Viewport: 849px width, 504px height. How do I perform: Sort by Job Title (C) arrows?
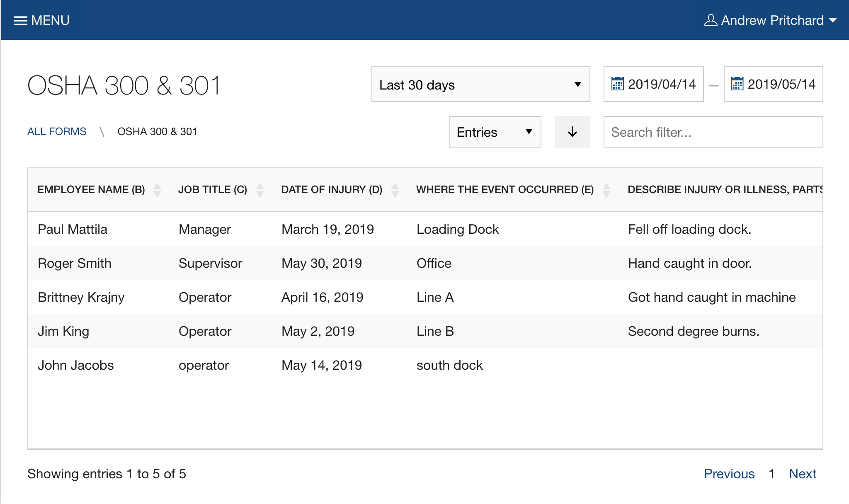[260, 190]
